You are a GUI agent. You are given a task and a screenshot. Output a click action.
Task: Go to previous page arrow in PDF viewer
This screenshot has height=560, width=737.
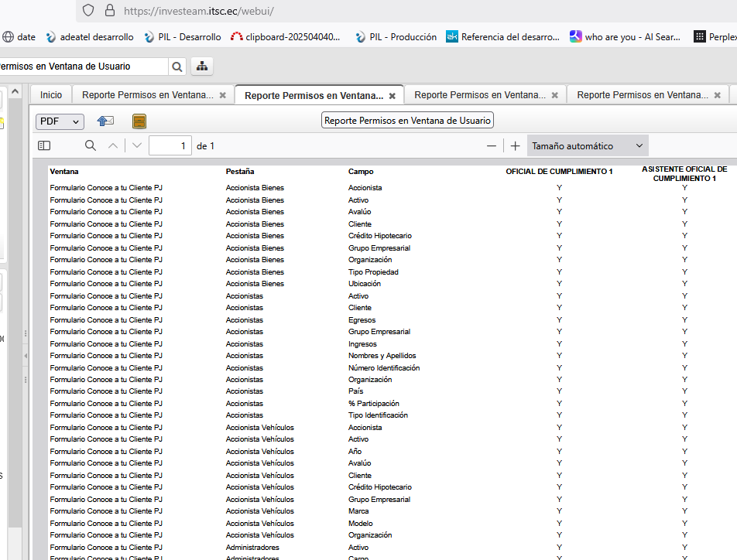point(113,145)
